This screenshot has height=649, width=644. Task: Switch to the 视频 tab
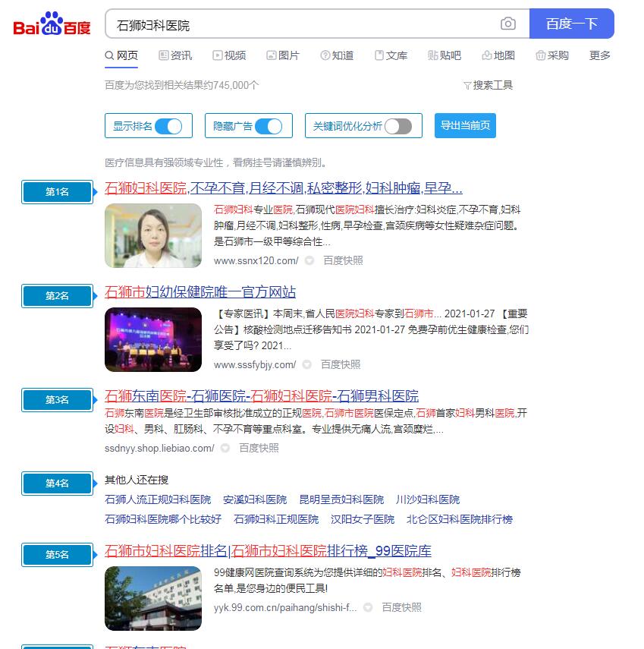[229, 55]
